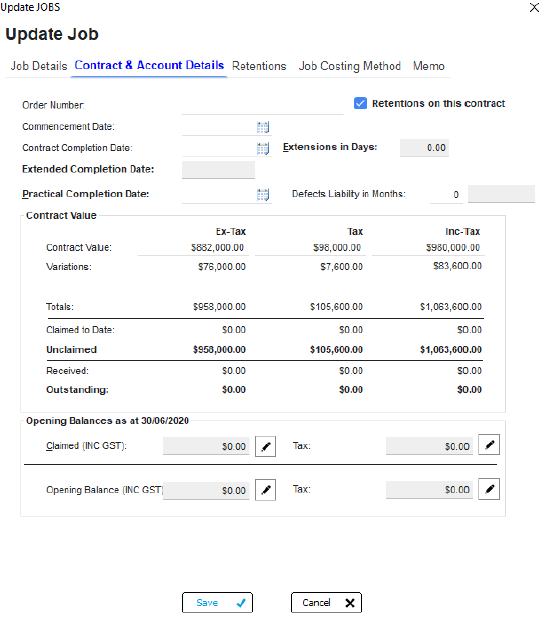The image size is (546, 617).
Task: Click the grey box beside Defects Liability months
Action: 501,194
